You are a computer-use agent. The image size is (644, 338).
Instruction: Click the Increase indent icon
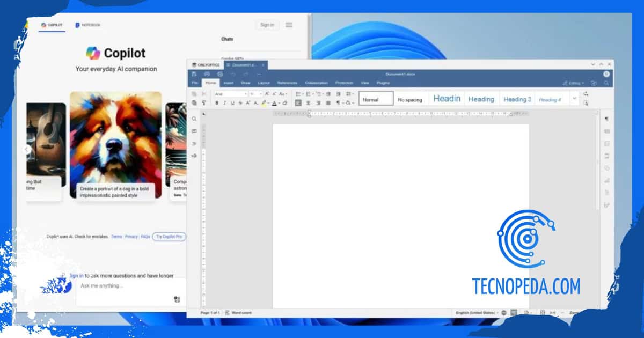(x=338, y=94)
